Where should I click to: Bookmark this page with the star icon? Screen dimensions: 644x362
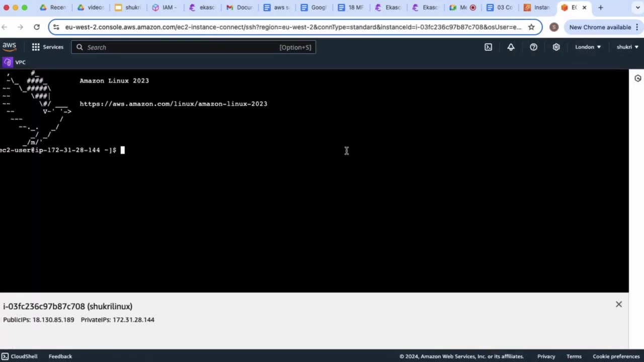point(531,27)
